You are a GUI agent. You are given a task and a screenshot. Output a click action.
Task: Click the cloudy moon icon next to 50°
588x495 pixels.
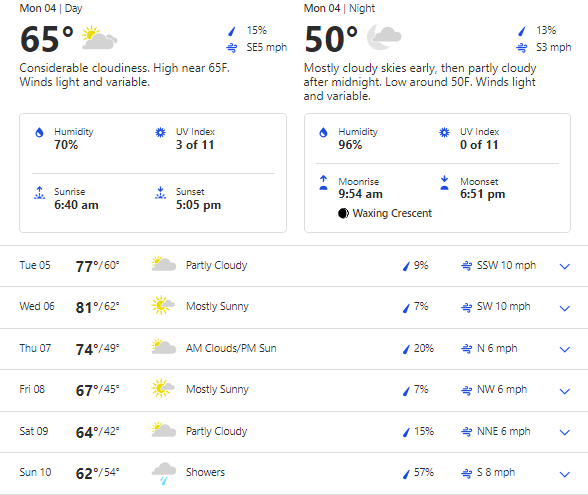click(384, 37)
